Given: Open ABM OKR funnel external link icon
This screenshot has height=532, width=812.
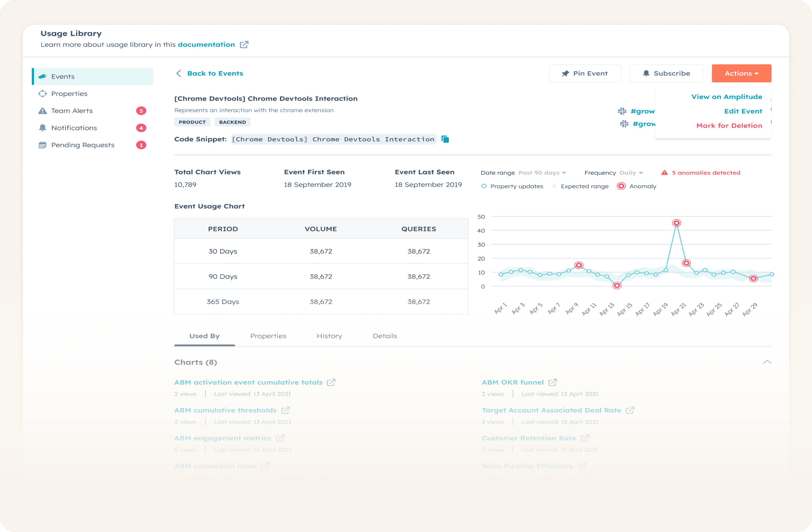Looking at the screenshot, I should 552,382.
